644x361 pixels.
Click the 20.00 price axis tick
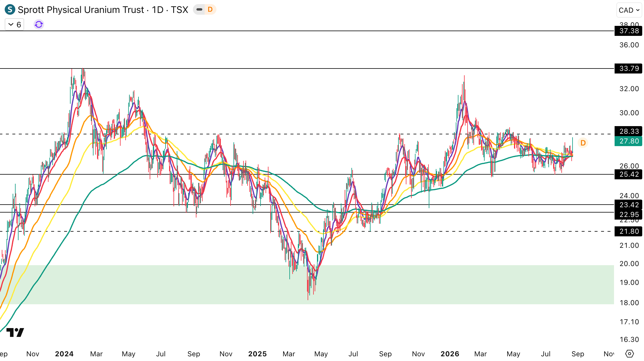(x=629, y=264)
